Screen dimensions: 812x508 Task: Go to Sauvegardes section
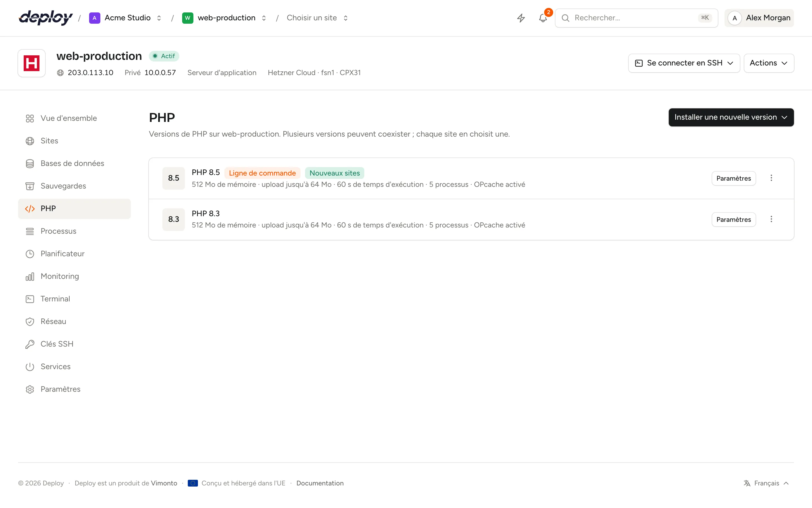pos(74,186)
